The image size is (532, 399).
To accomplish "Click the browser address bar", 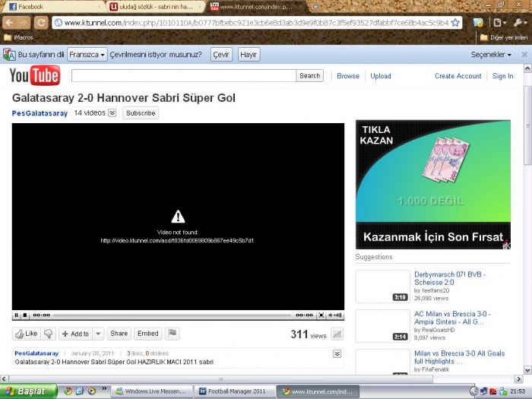I will coord(257,23).
